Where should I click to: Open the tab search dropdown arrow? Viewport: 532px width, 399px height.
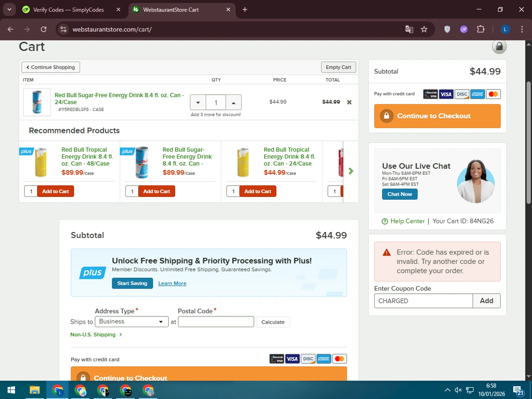pyautogui.click(x=9, y=10)
